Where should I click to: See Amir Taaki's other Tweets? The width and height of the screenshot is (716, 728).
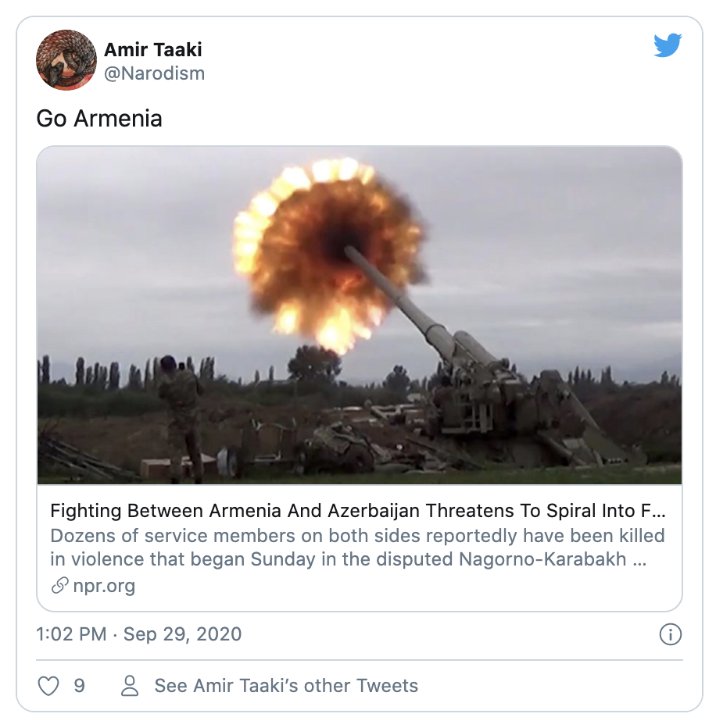pos(286,686)
